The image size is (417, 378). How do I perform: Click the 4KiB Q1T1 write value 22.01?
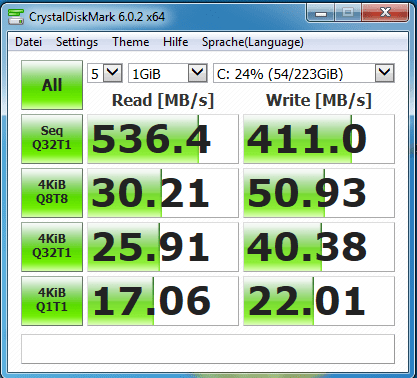pos(319,301)
